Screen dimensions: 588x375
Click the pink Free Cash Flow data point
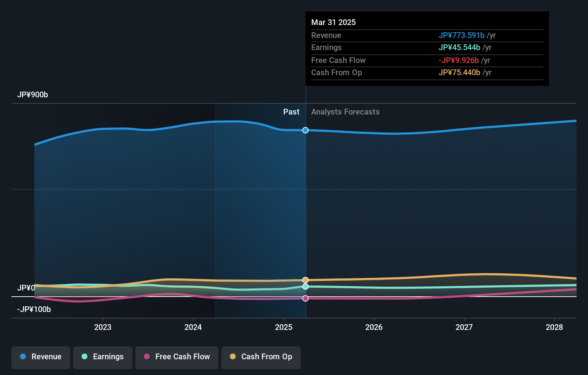(x=305, y=298)
